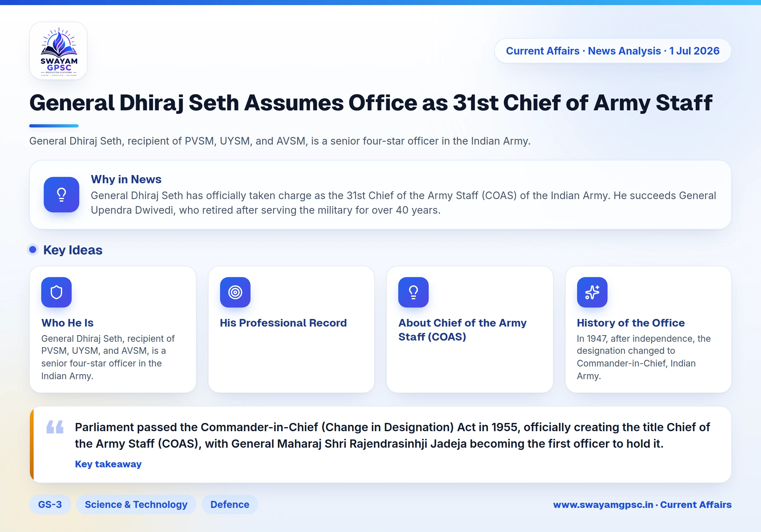This screenshot has height=532, width=761.
Task: Click the quotation mark icon
Action: click(x=55, y=427)
